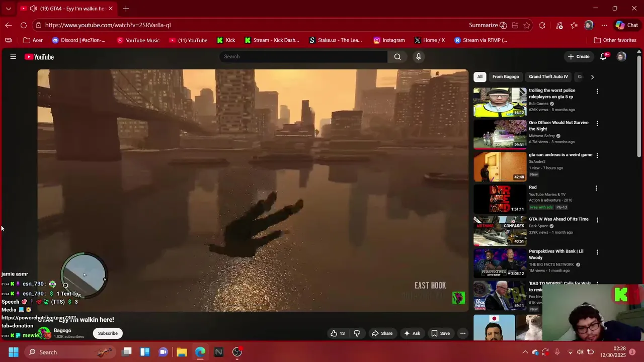Open 'trolling the worst police roleplayers' thumbnail
The image size is (644, 362).
pyautogui.click(x=500, y=103)
